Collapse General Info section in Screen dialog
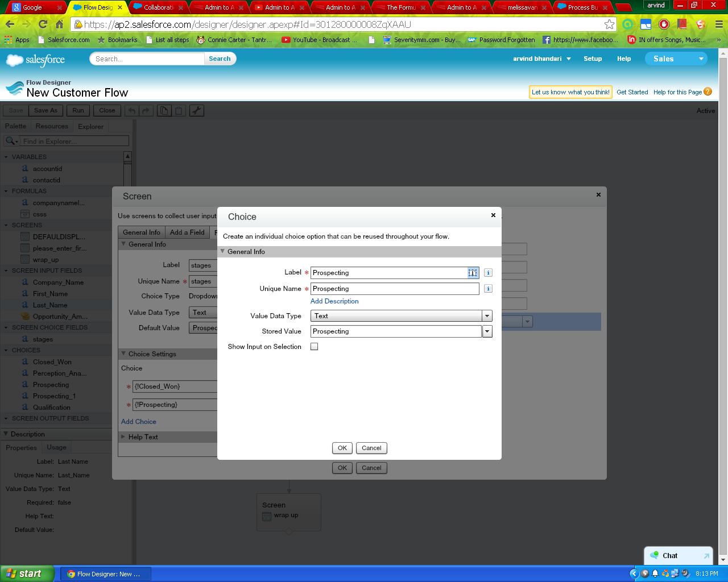This screenshot has width=728, height=582. (123, 244)
